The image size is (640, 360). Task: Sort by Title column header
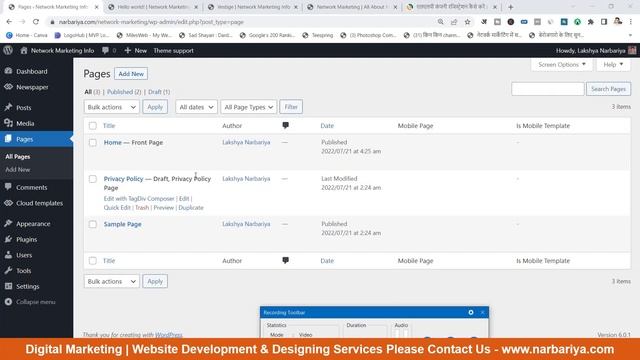(109, 126)
